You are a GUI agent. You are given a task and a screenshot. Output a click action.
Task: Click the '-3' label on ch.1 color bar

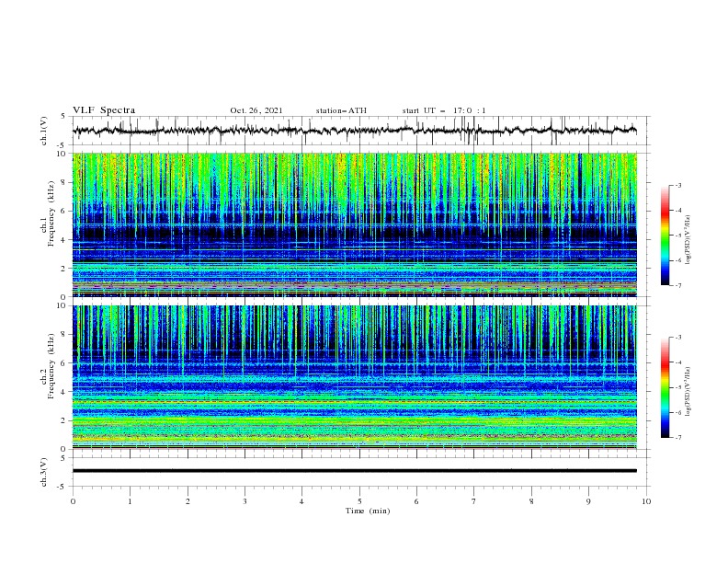point(678,185)
